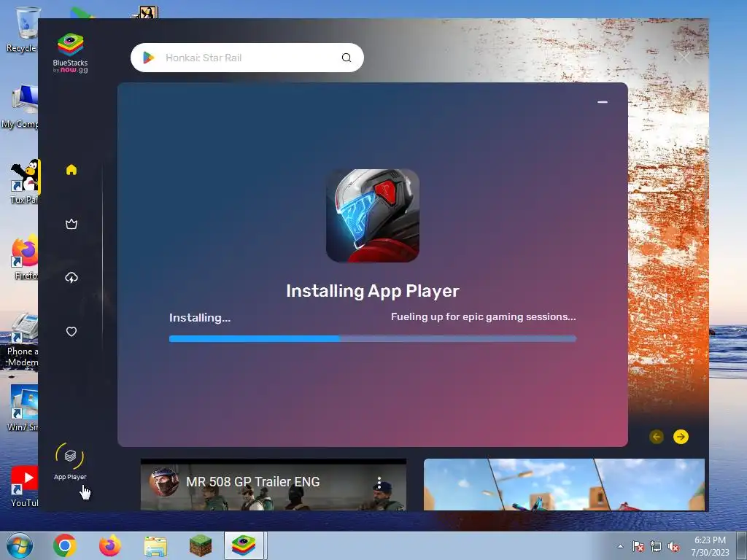Screen dimensions: 747x560
Task: Select BlueStacks taskbar button
Action: pos(244,545)
